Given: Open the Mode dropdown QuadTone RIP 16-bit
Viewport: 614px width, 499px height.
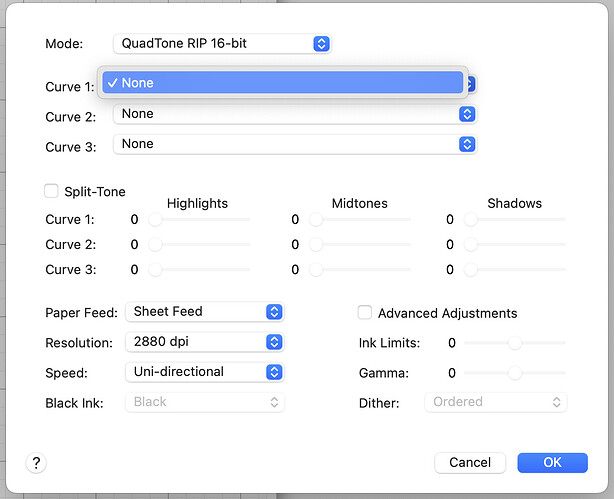Looking at the screenshot, I should pos(221,44).
